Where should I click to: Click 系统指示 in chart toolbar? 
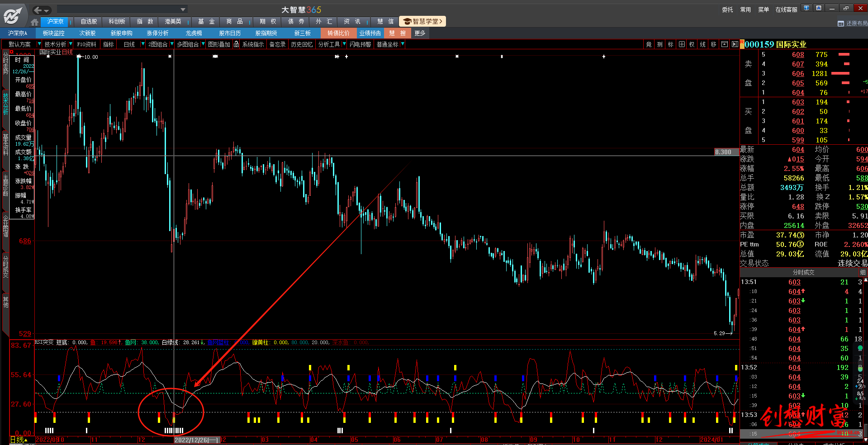(x=253, y=44)
